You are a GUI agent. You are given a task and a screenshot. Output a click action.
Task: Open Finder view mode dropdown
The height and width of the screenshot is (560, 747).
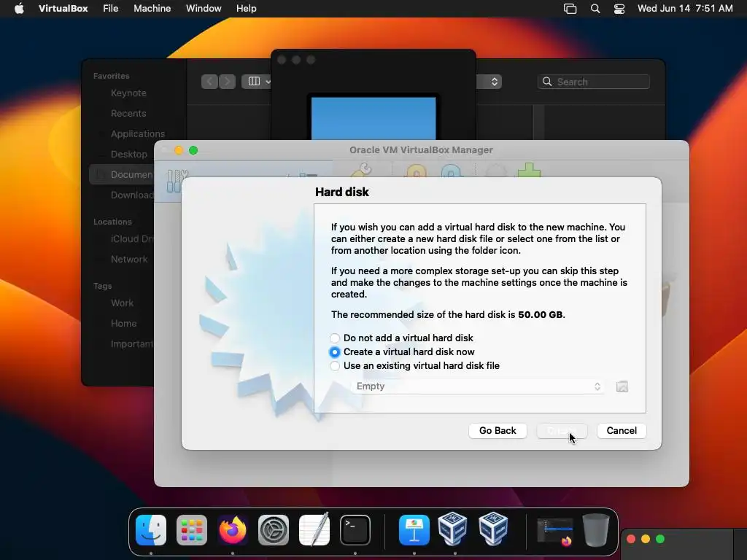pyautogui.click(x=256, y=82)
